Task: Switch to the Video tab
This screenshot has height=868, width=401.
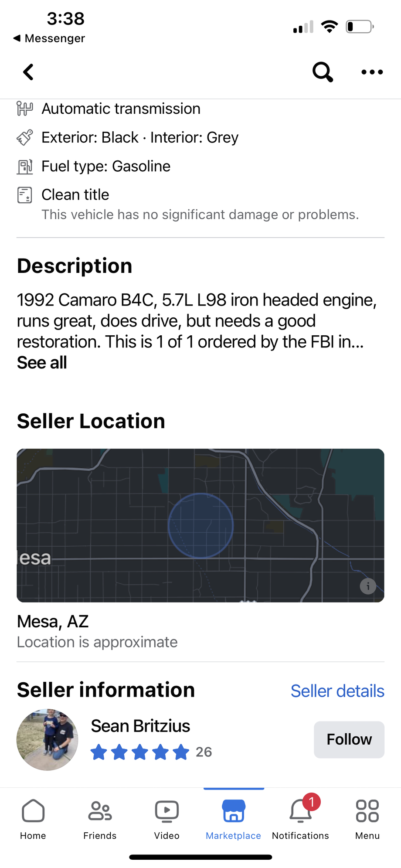Action: pos(167,818)
